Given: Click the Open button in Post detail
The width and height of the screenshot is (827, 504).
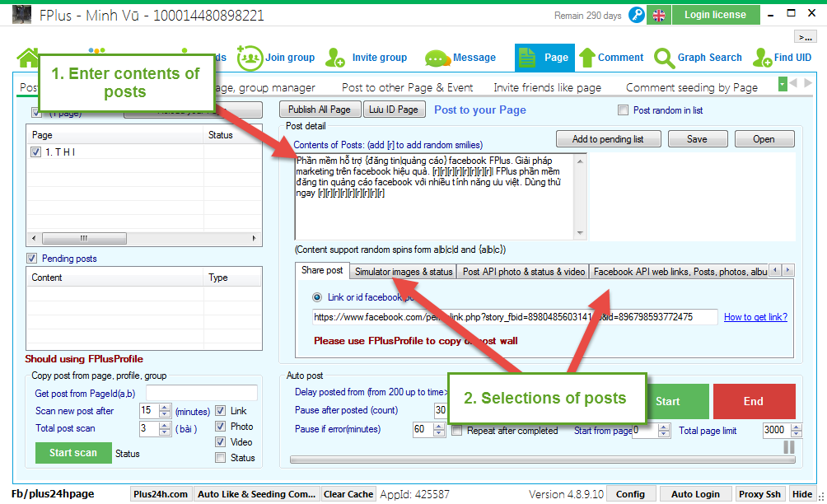Looking at the screenshot, I should pos(764,138).
